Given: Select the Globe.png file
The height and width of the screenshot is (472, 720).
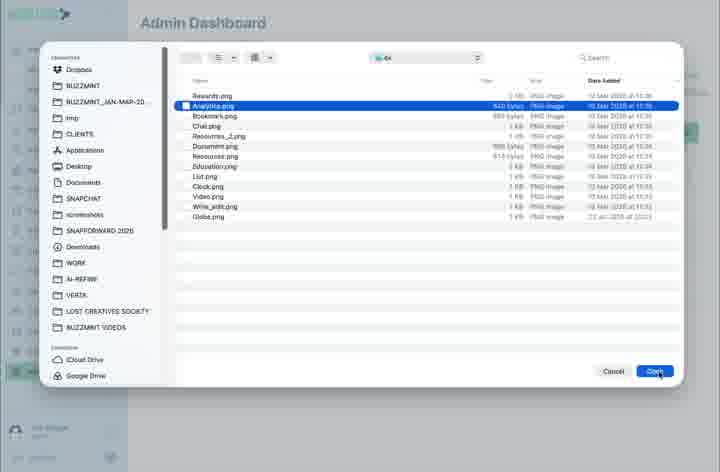Looking at the screenshot, I should tap(427, 217).
